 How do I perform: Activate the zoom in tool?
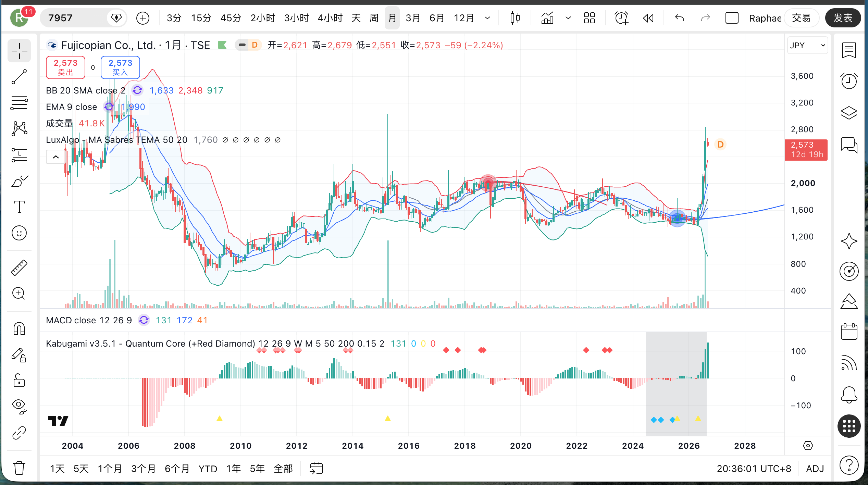pos(19,294)
